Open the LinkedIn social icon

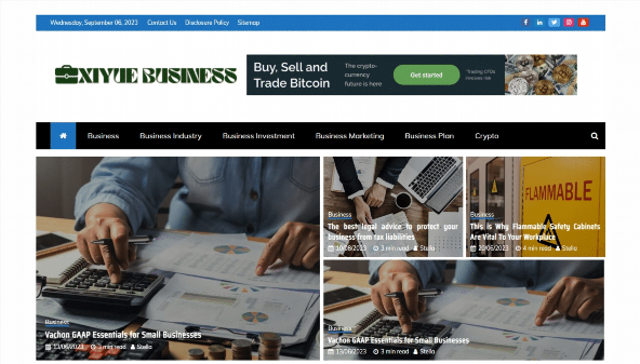[x=540, y=22]
